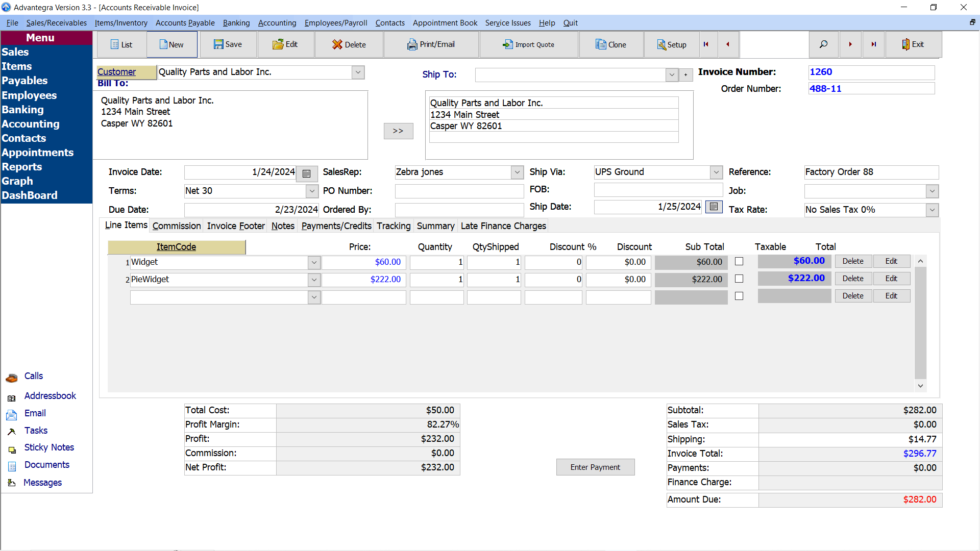
Task: Import a quote into the invoice
Action: [529, 44]
